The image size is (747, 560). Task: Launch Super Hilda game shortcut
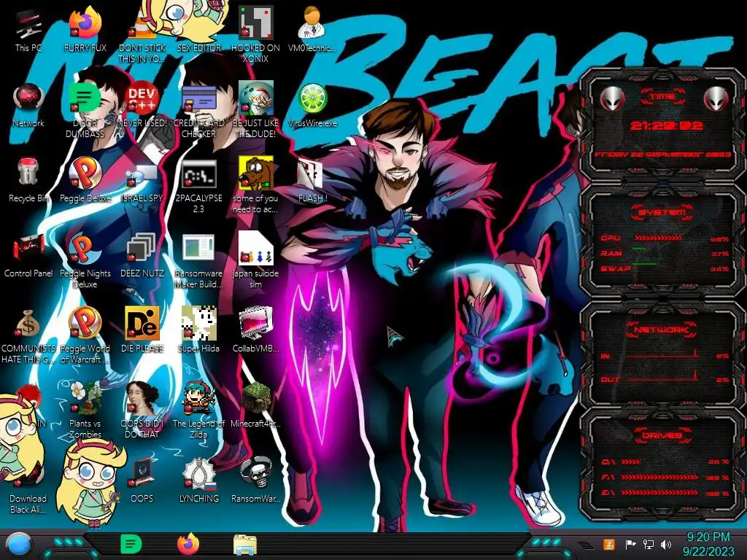click(198, 330)
